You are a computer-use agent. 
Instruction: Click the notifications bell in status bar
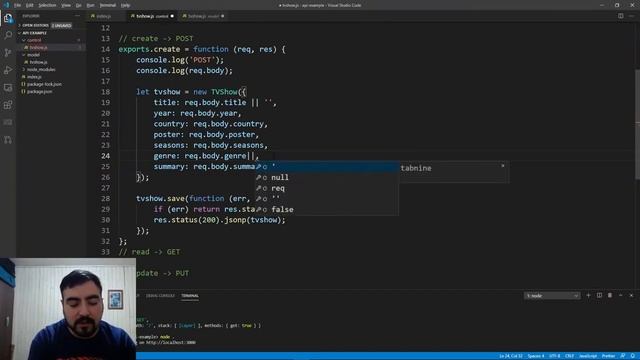click(x=633, y=356)
